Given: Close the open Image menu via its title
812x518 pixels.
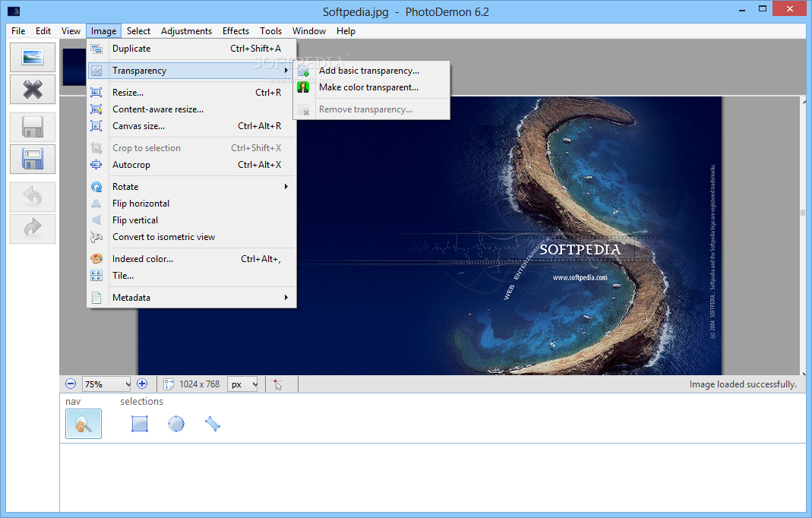Looking at the screenshot, I should 103,31.
